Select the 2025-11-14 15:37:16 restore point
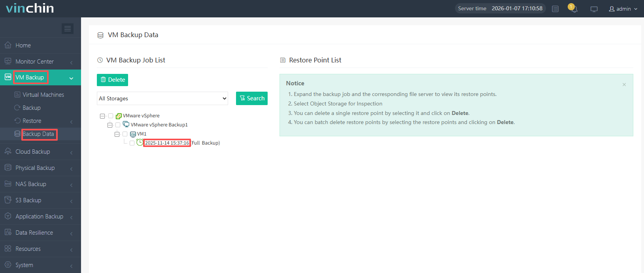This screenshot has width=644, height=273. pos(167,143)
